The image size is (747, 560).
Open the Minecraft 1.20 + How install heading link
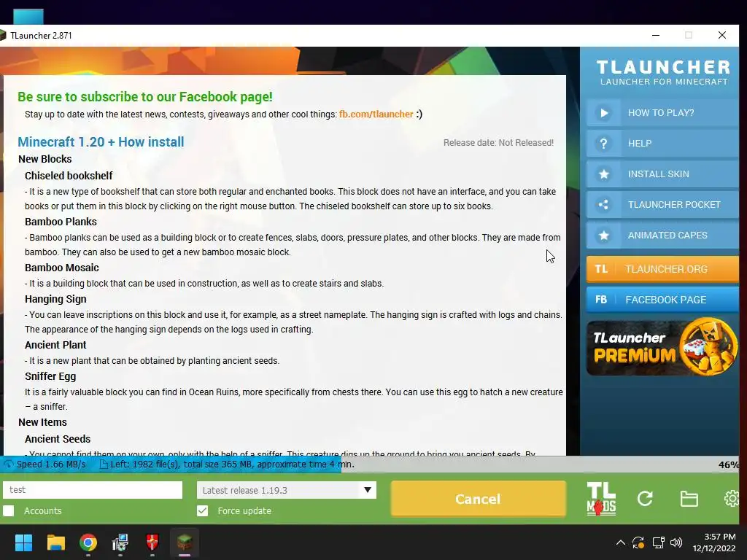[101, 142]
